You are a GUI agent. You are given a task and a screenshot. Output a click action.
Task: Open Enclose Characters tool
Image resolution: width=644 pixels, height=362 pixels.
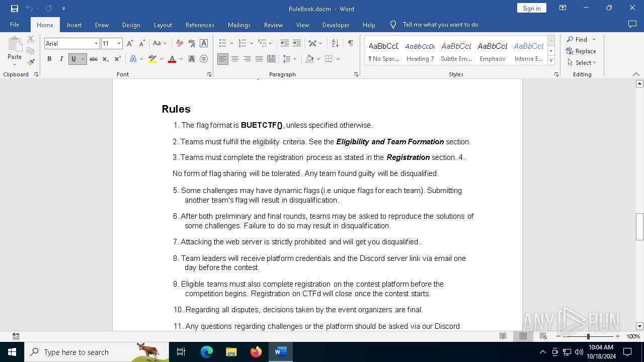[204, 59]
